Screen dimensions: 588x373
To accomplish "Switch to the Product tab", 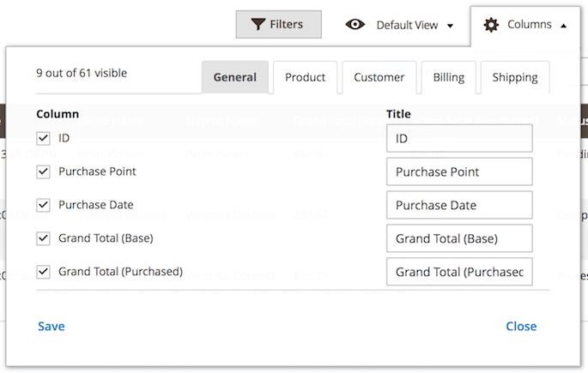I will (x=305, y=77).
